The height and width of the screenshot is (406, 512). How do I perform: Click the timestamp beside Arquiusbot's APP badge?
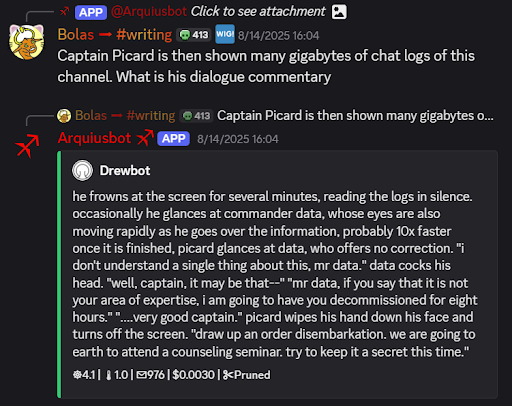click(x=238, y=139)
